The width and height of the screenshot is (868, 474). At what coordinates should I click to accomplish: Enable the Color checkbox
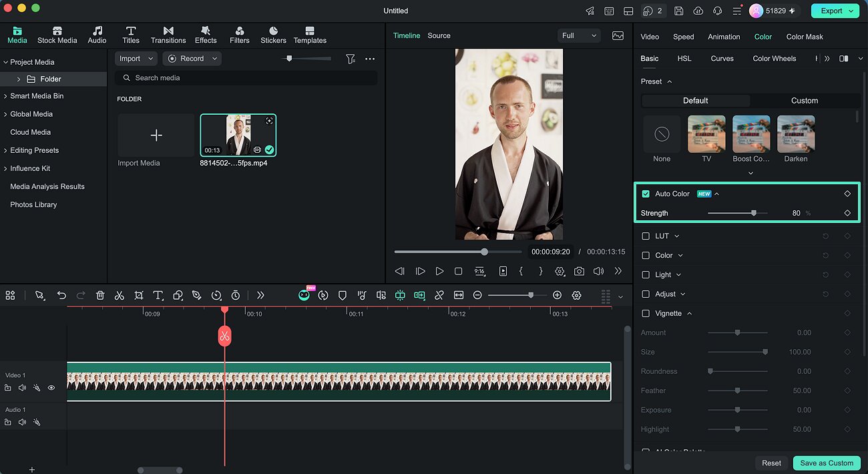click(x=646, y=256)
